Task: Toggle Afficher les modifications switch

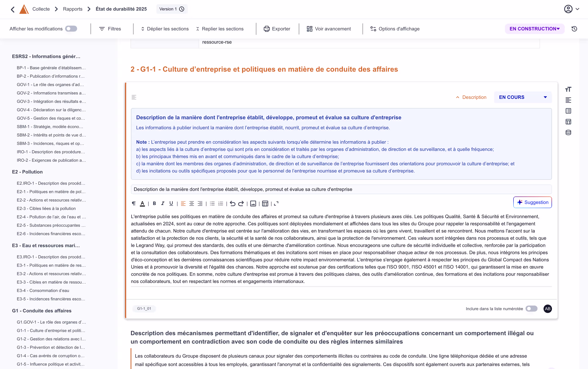Action: click(71, 29)
